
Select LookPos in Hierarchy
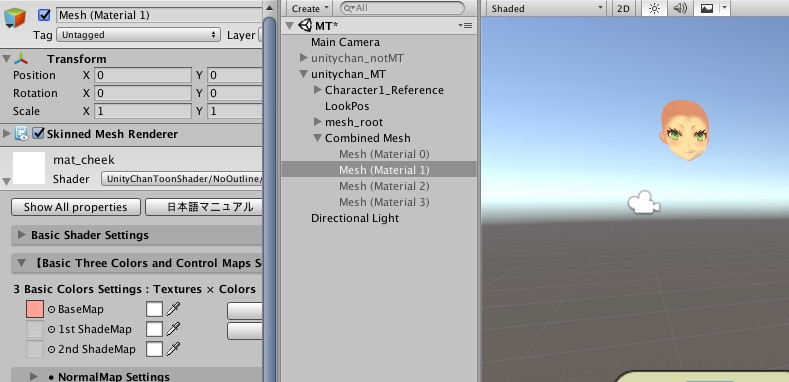[347, 106]
